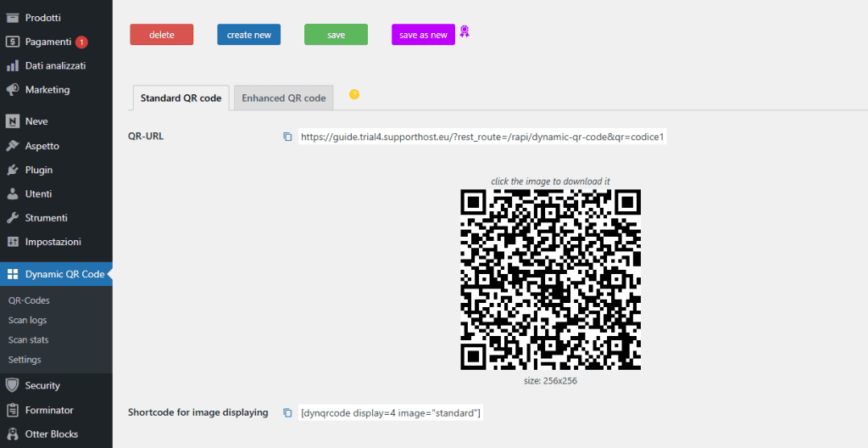The width and height of the screenshot is (868, 448).
Task: Click the green save button
Action: (x=336, y=35)
